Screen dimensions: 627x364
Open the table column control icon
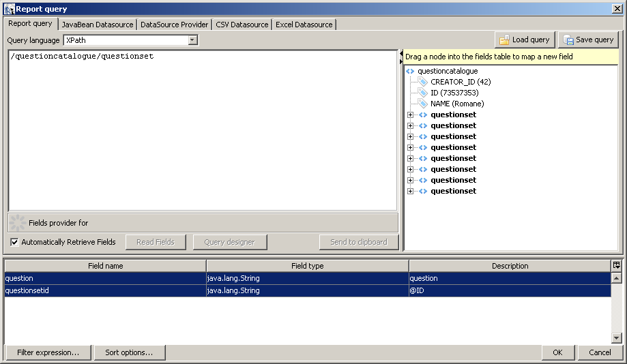pyautogui.click(x=616, y=265)
